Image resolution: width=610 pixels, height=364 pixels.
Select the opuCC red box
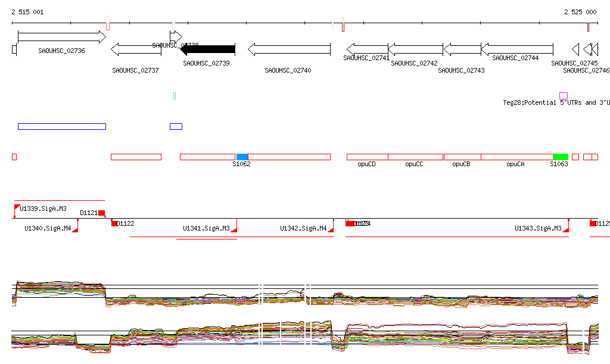pos(415,157)
